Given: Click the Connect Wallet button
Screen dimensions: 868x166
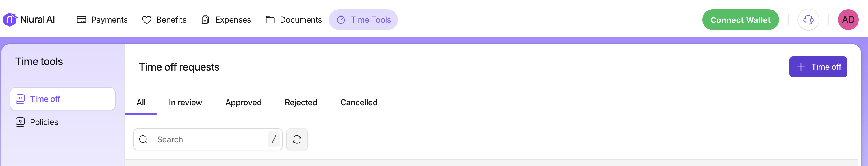Looking at the screenshot, I should coord(740,20).
